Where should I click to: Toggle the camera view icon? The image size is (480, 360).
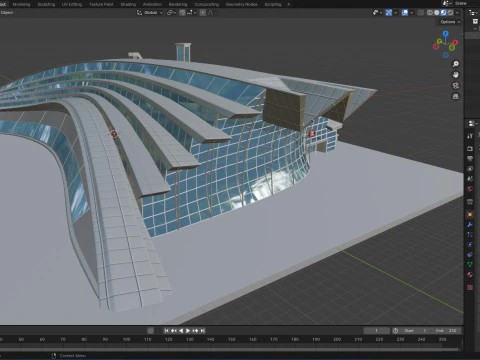point(456,86)
